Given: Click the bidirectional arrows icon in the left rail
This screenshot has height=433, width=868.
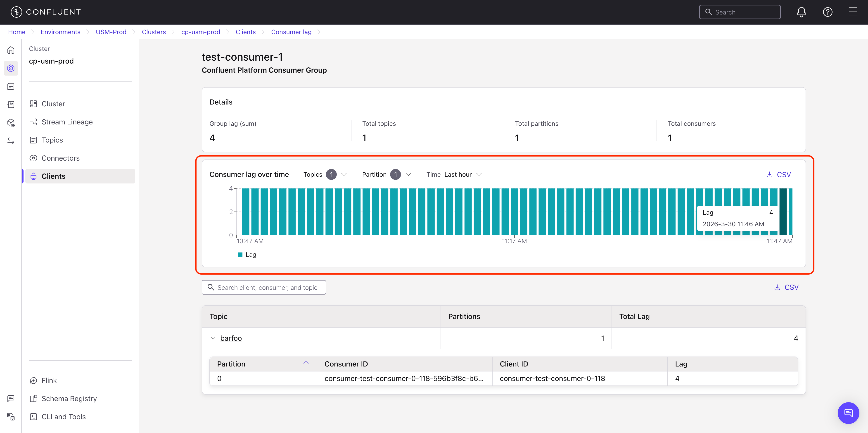Looking at the screenshot, I should 11,140.
